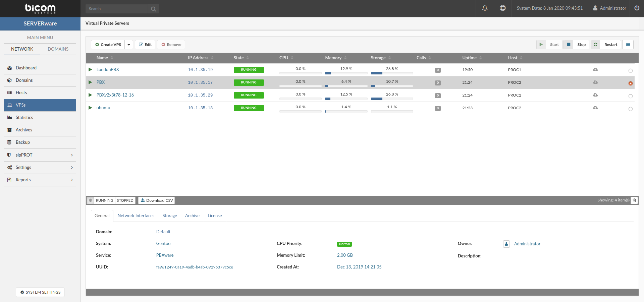Open the help lifebuoy icon
The width and height of the screenshot is (644, 302).
502,8
